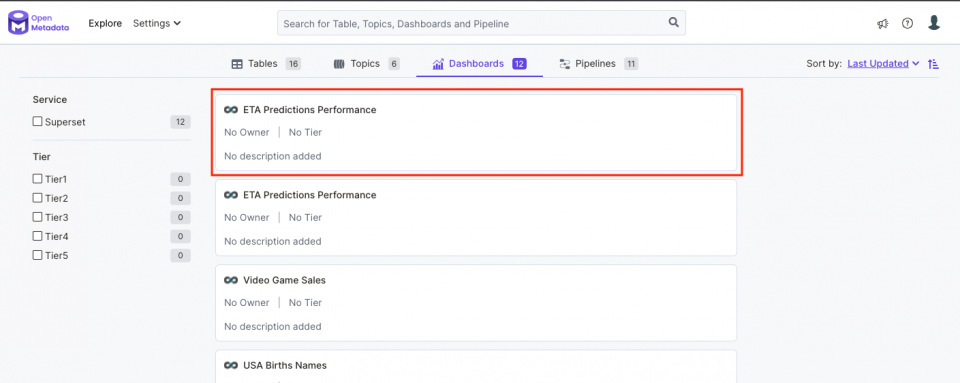
Task: Click the Pipelines count badge 11
Action: (x=631, y=64)
